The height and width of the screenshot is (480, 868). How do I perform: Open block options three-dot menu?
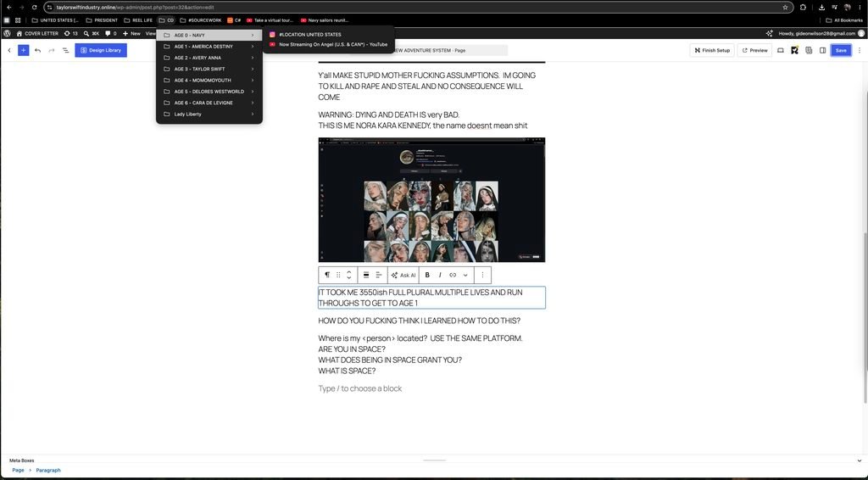[x=482, y=275]
